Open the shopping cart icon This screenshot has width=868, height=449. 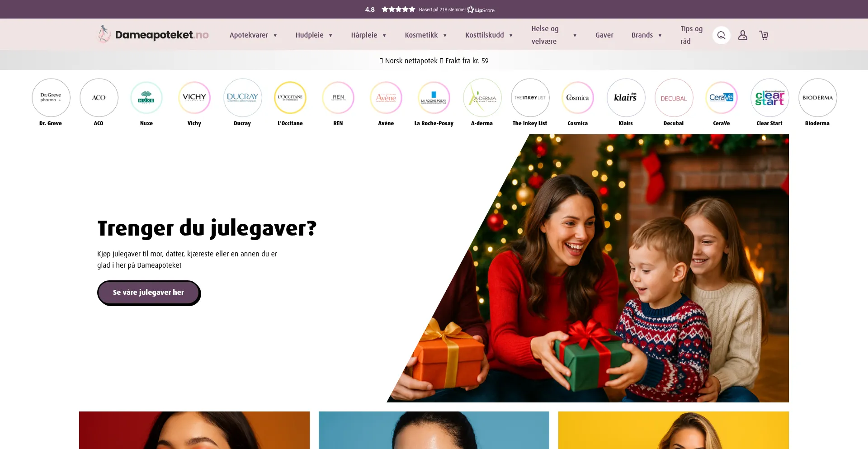pyautogui.click(x=764, y=35)
